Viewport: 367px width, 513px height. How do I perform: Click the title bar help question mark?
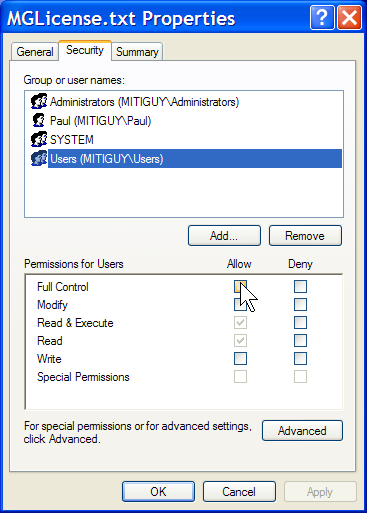(x=322, y=18)
